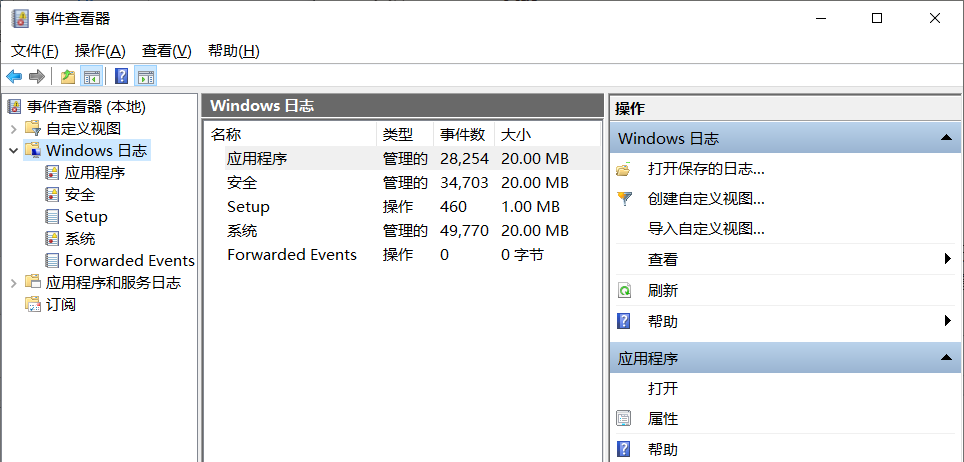Click the 应用程序和服务日志 folder icon
Image resolution: width=964 pixels, height=462 pixels.
point(33,282)
